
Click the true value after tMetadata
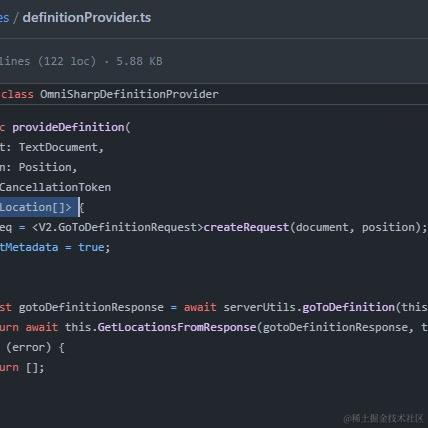click(x=91, y=247)
